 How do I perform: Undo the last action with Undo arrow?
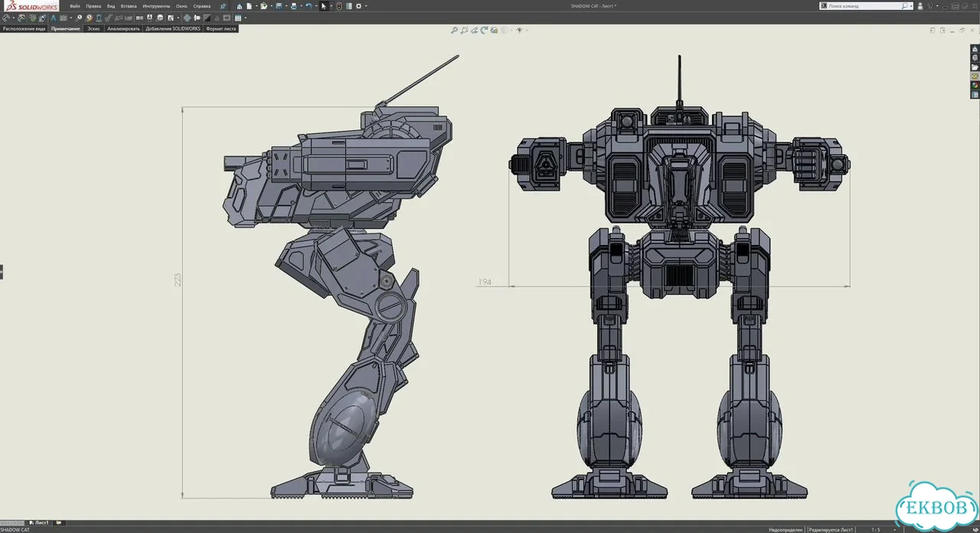point(309,6)
